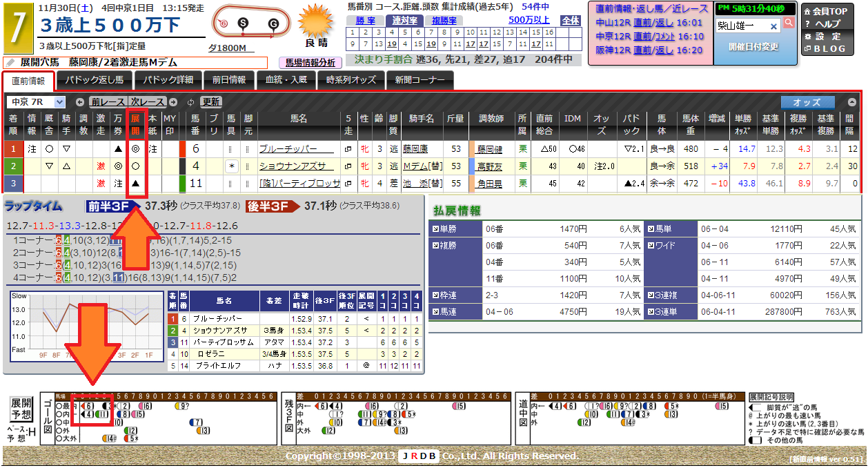
Task: Go to previous race with left arrow icon
Action: 80,102
